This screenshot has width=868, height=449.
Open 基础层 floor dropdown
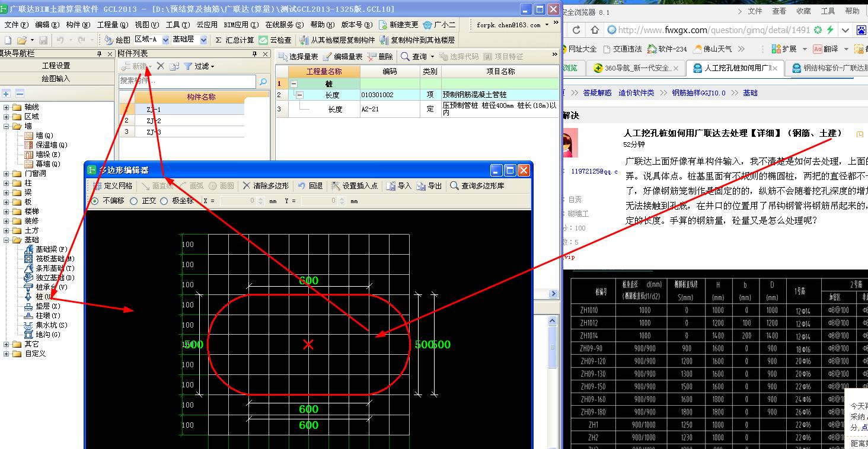pyautogui.click(x=204, y=40)
